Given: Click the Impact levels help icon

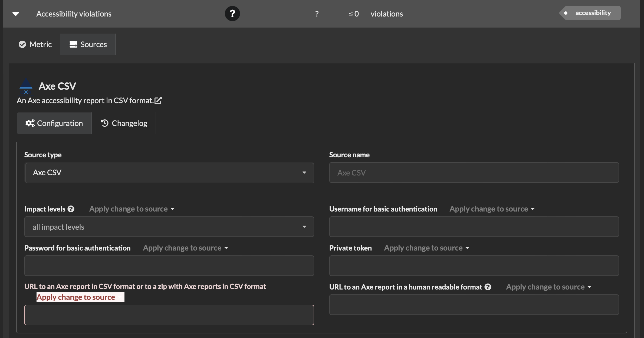Looking at the screenshot, I should pyautogui.click(x=71, y=209).
